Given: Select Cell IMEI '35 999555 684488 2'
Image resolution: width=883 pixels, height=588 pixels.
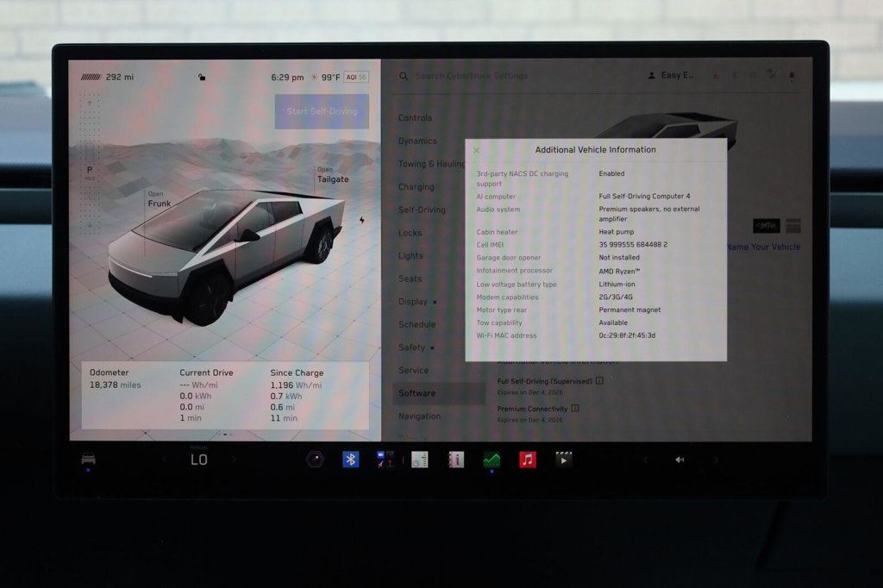Looking at the screenshot, I should 633,245.
